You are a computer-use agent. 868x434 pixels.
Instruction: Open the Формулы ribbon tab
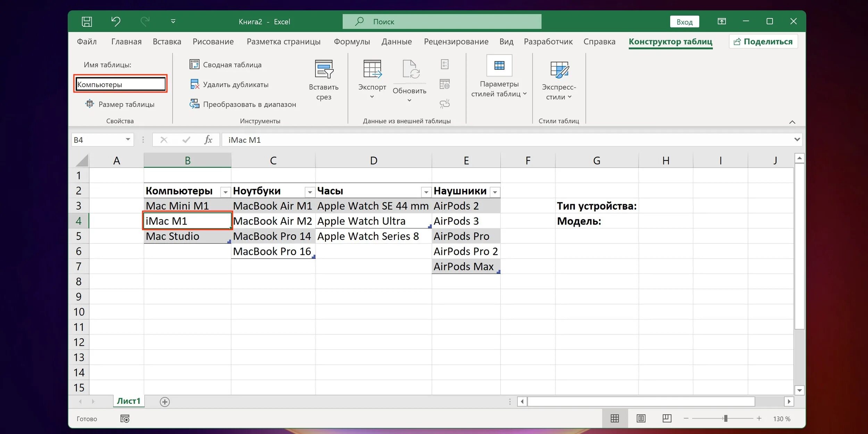[x=352, y=42]
